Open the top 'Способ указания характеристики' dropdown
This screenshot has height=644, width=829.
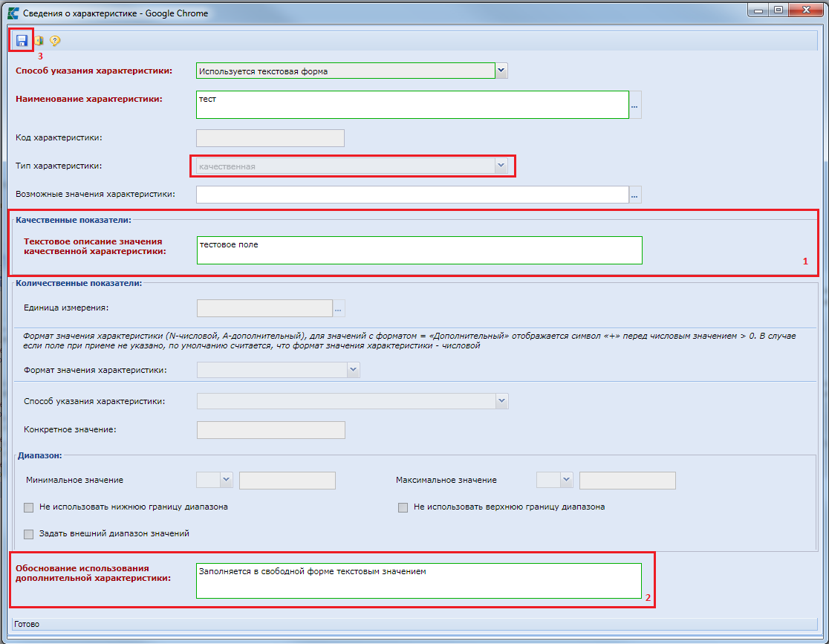click(x=501, y=71)
